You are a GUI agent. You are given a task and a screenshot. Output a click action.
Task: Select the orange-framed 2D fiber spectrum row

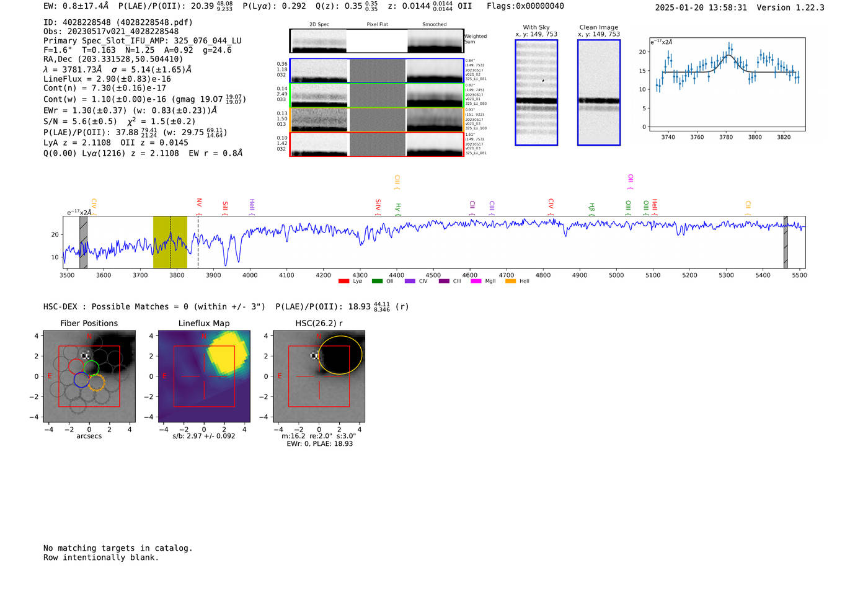(377, 120)
